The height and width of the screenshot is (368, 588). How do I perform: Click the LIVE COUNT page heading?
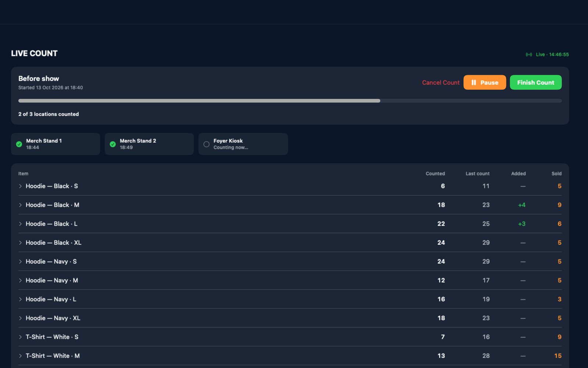pyautogui.click(x=34, y=53)
